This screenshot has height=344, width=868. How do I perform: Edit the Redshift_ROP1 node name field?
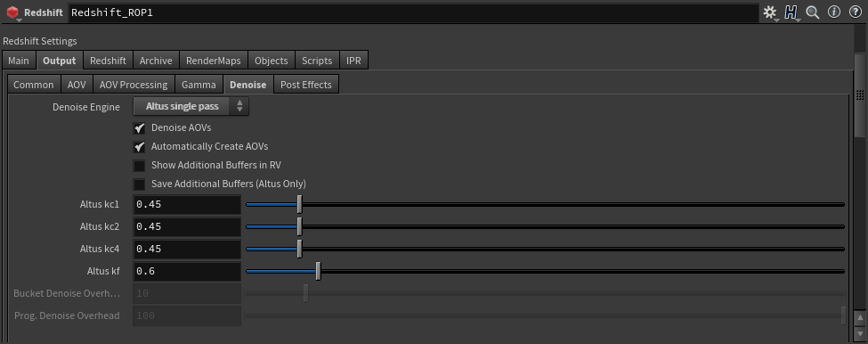coord(413,12)
